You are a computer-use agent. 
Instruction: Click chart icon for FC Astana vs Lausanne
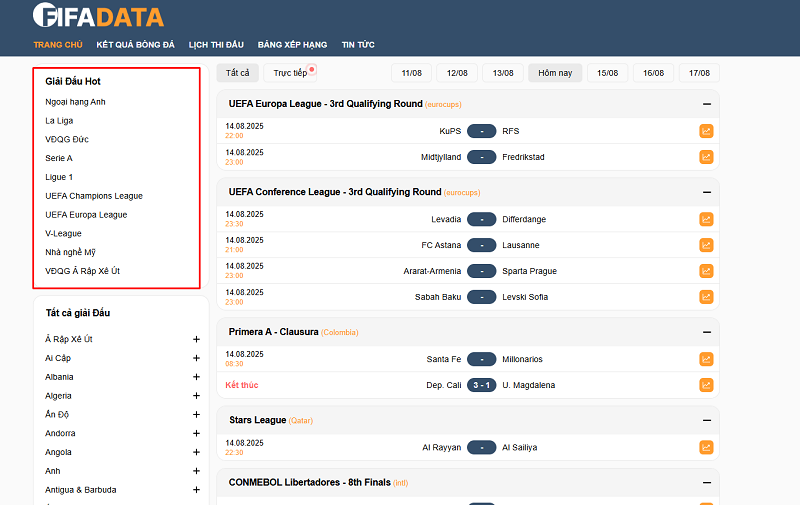coord(706,245)
